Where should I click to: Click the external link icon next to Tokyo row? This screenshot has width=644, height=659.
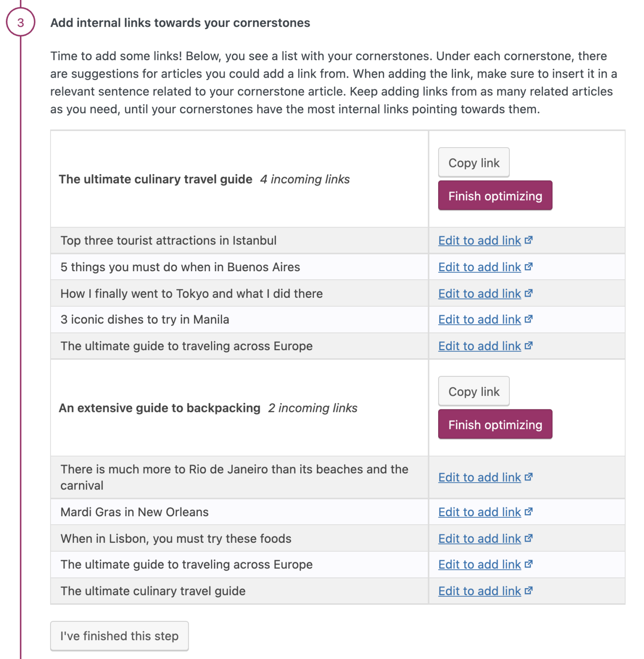click(x=529, y=293)
